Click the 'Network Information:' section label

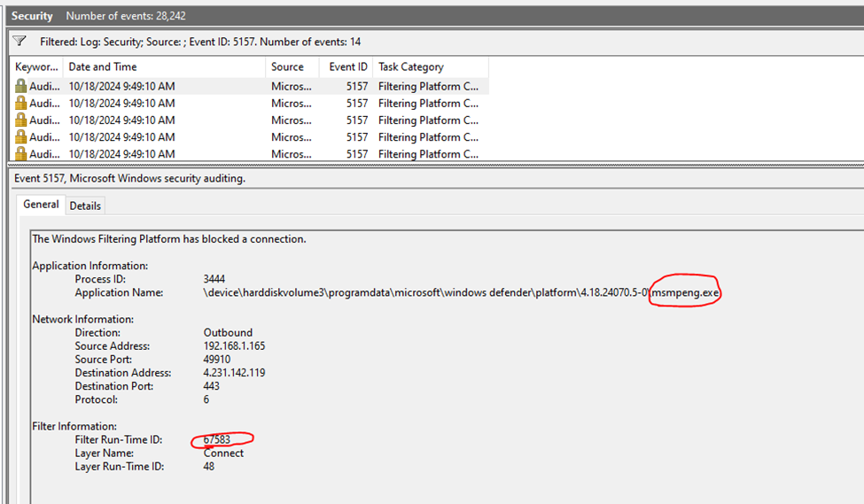pyautogui.click(x=82, y=319)
